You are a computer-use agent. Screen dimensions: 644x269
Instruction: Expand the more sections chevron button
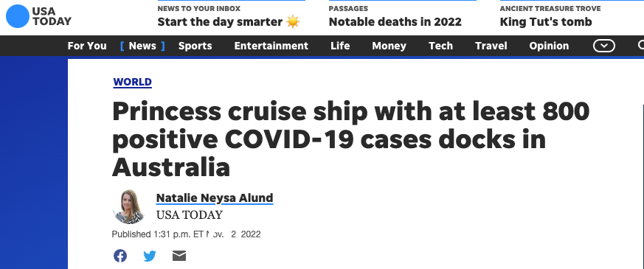tap(603, 46)
